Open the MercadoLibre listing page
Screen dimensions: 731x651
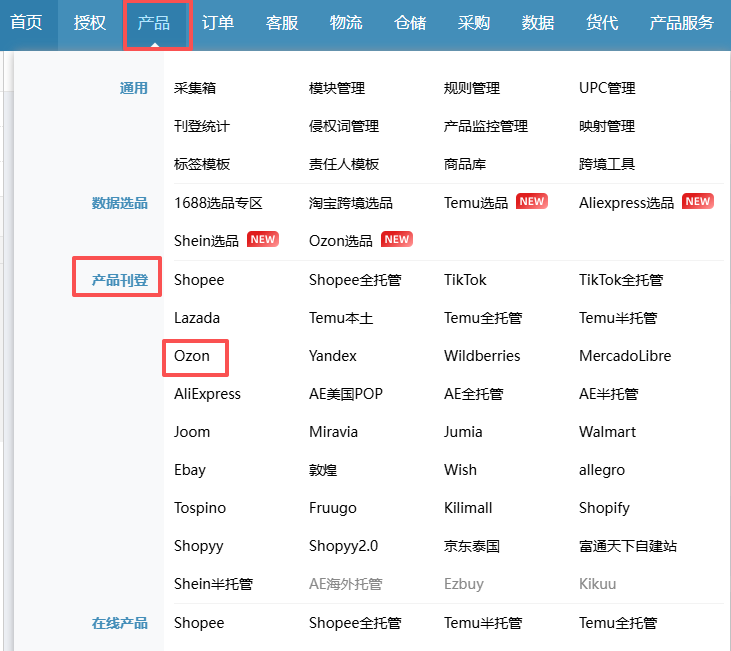pos(625,356)
